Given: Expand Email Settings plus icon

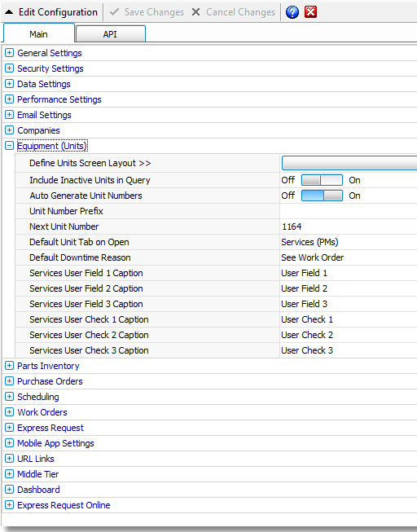Looking at the screenshot, I should click(x=10, y=115).
